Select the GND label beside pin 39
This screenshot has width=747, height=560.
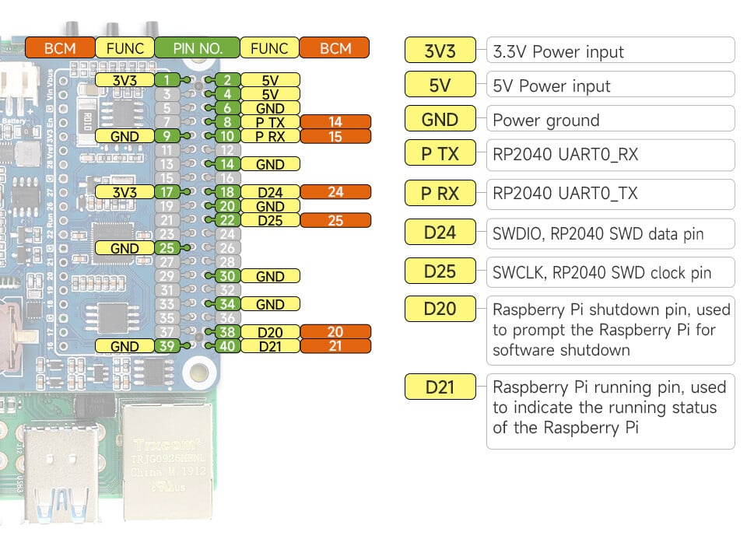point(124,345)
